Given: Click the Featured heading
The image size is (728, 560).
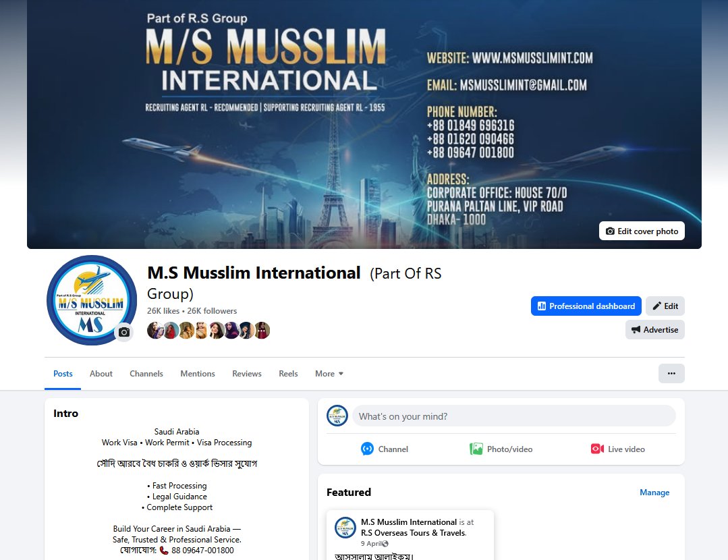Looking at the screenshot, I should pyautogui.click(x=349, y=493).
